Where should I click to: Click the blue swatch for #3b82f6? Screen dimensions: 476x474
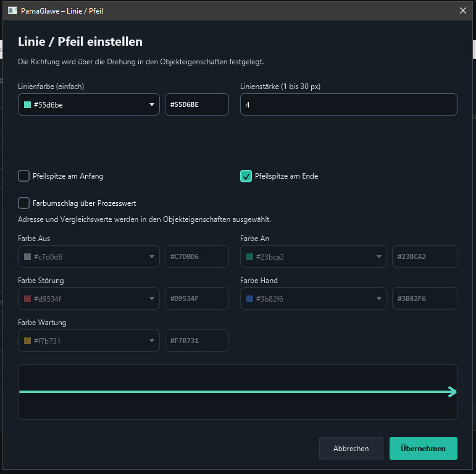tap(249, 298)
